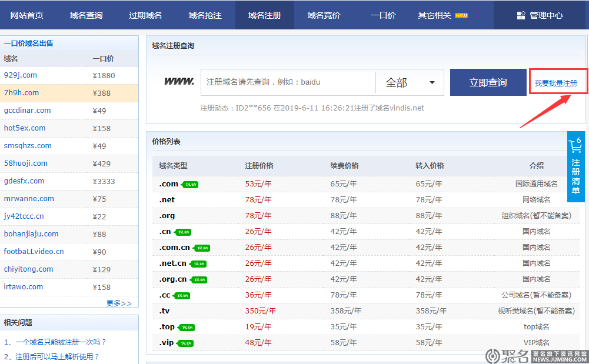This screenshot has height=364, width=589.
Task: Open the 全部 domain suffix dropdown
Action: tap(410, 82)
